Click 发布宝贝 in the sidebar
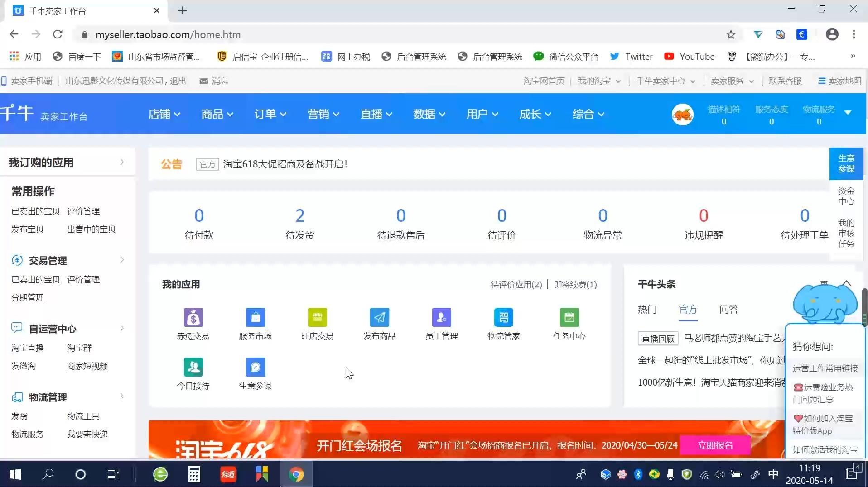868x487 pixels. 27,229
